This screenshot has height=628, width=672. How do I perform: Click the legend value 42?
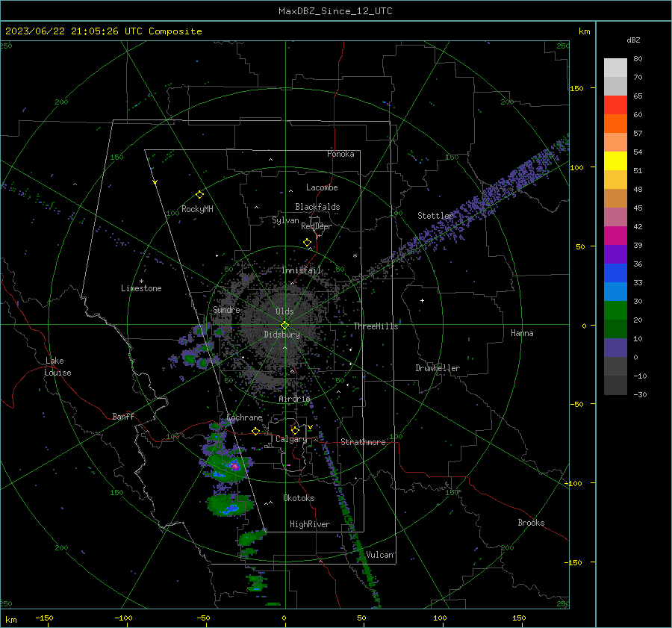coord(638,226)
